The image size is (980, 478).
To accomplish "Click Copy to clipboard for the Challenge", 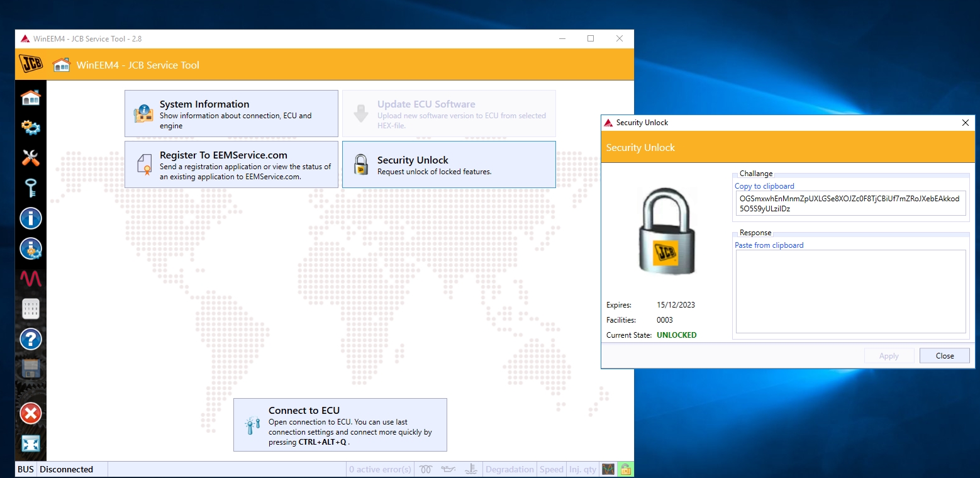I will pos(764,186).
